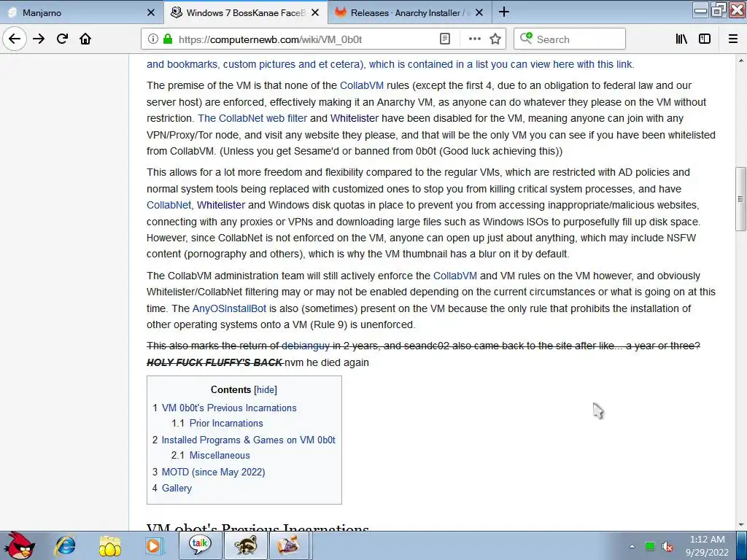
Task: Switch to the Manjaro tab
Action: coord(76,13)
